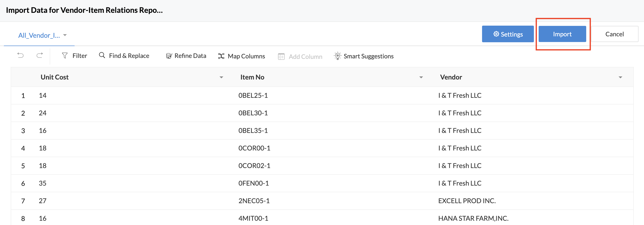The image size is (644, 225).
Task: Expand the All_Vendor_I... sheet dropdown arrow
Action: click(x=65, y=35)
